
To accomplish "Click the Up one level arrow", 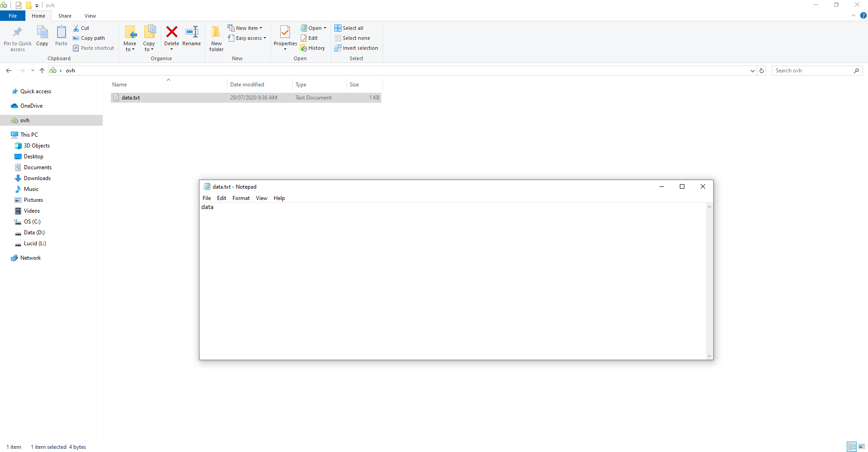I will [x=42, y=71].
